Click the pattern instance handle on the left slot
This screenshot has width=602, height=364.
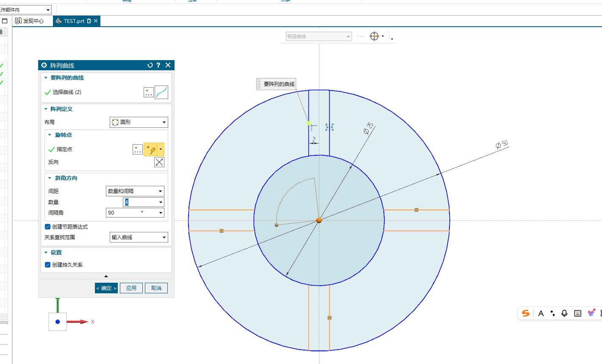222,231
